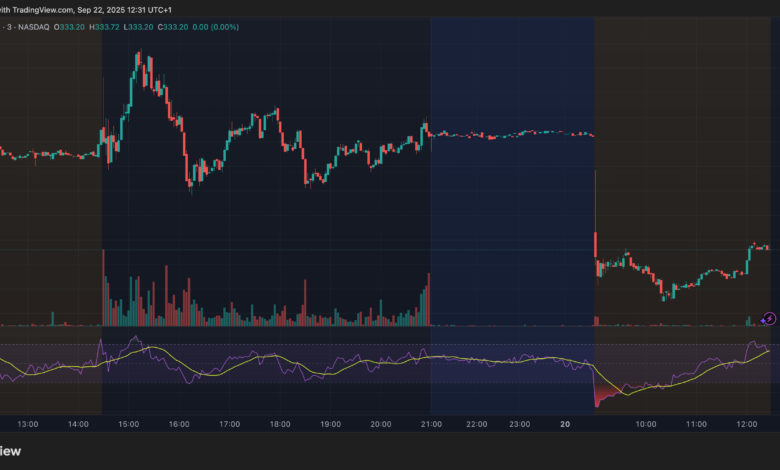780x470 pixels.
Task: Click the 21:00 time axis label
Action: coord(430,424)
